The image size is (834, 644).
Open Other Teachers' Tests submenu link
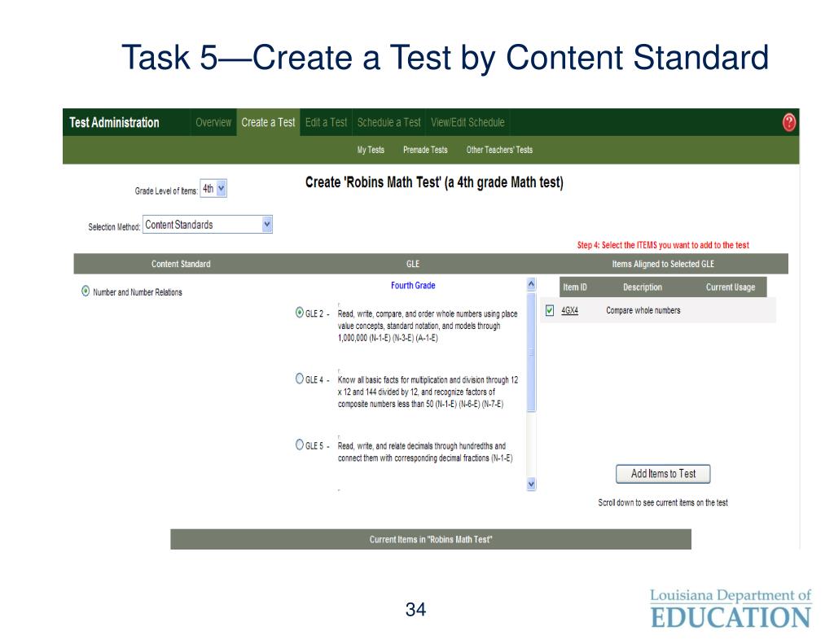499,150
